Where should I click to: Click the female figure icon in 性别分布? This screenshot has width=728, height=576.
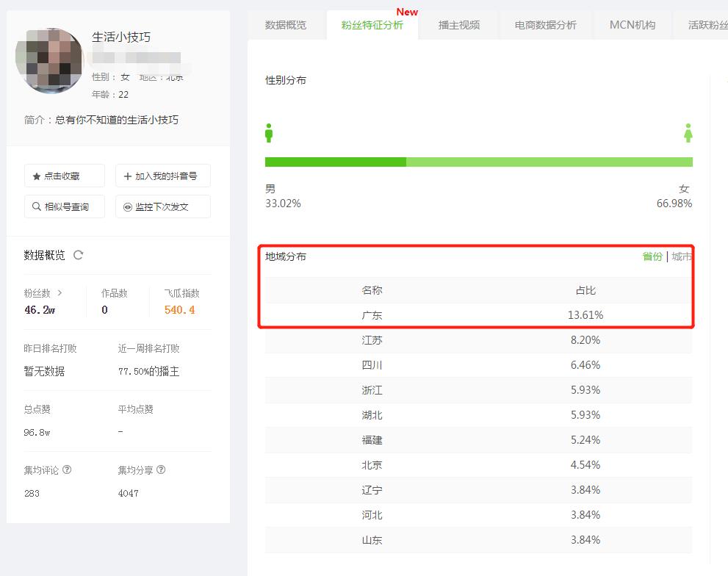click(688, 133)
